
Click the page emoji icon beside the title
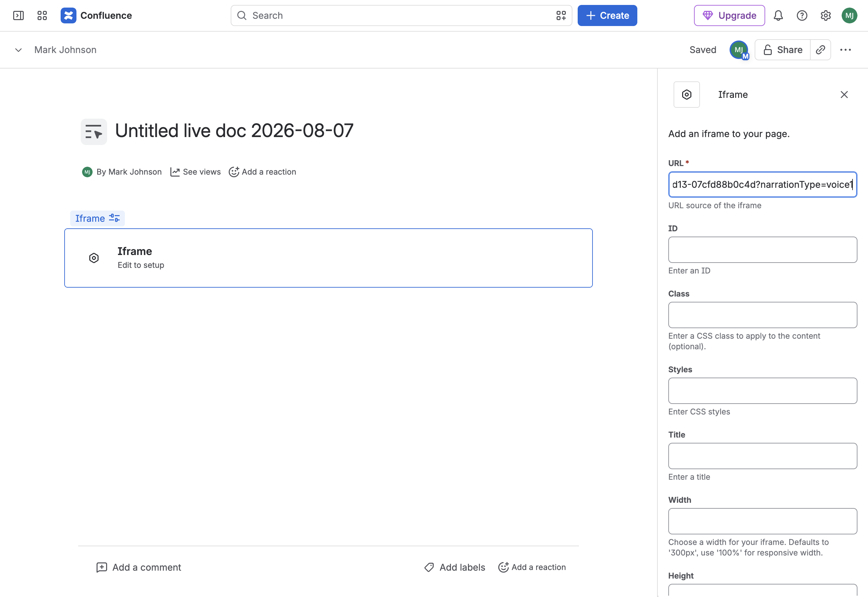[94, 132]
